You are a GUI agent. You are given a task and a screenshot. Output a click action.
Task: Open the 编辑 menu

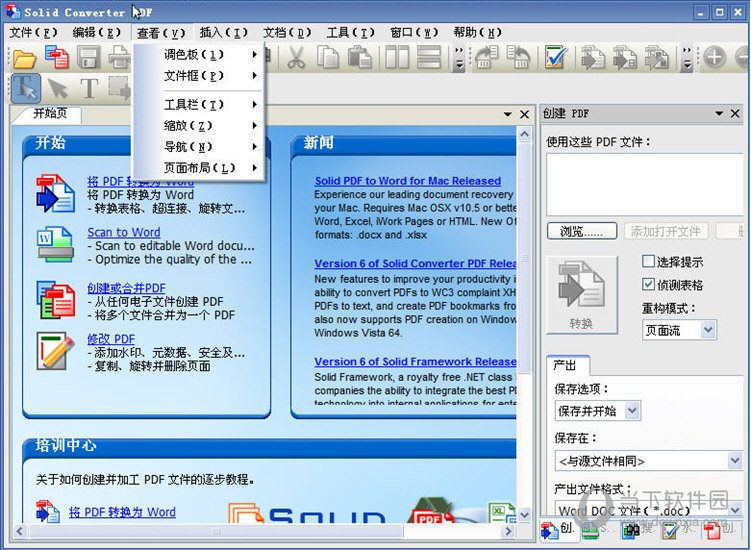point(96,33)
